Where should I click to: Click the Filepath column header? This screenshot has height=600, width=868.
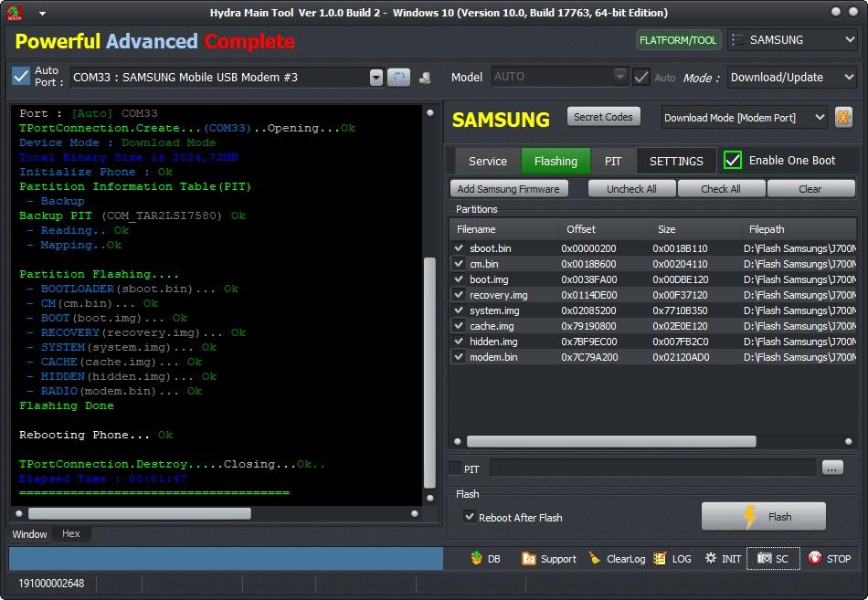coord(799,229)
